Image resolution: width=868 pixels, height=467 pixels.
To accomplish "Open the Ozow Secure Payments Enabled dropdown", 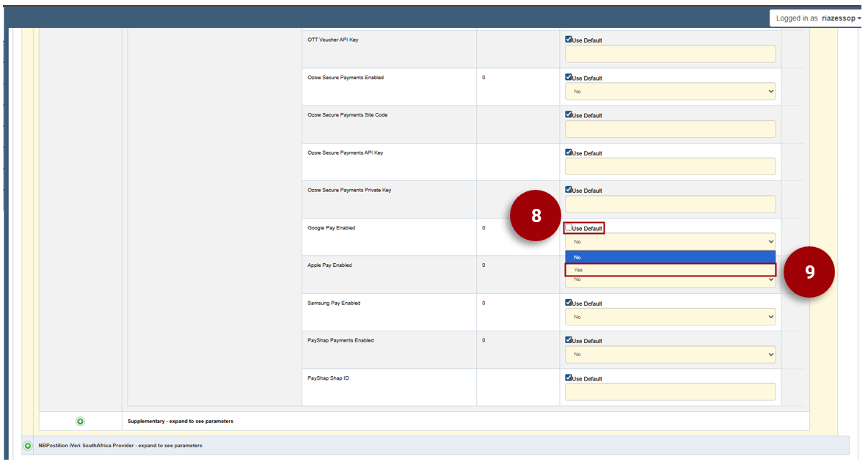I will 669,92.
